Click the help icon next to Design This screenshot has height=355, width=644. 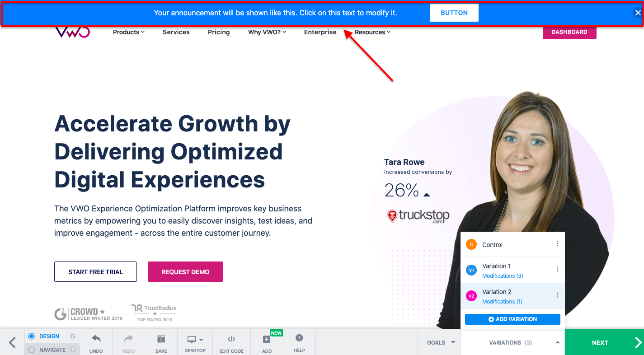(x=73, y=336)
